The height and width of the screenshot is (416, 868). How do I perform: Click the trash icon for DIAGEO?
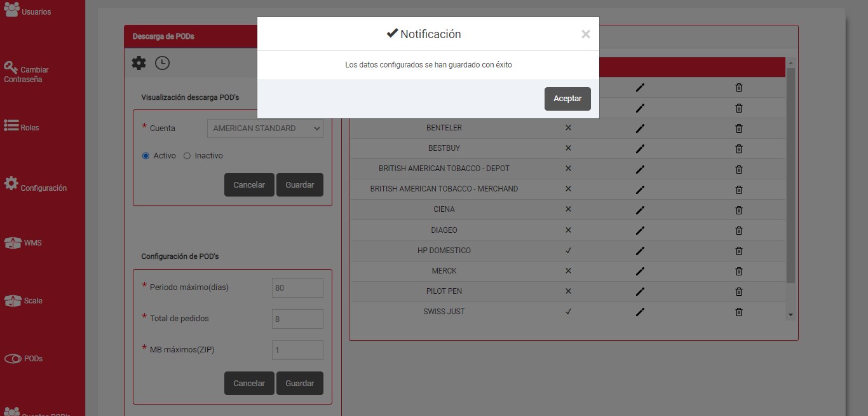pyautogui.click(x=738, y=230)
